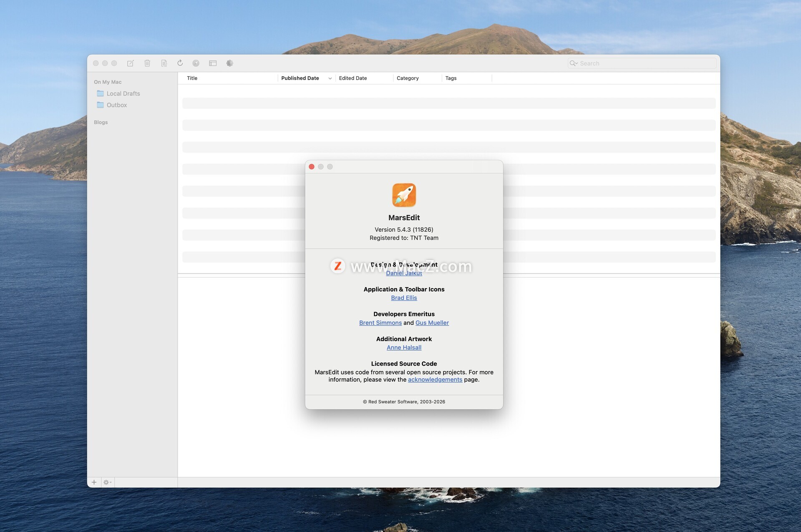Click the Edit Post document icon

pyautogui.click(x=164, y=63)
